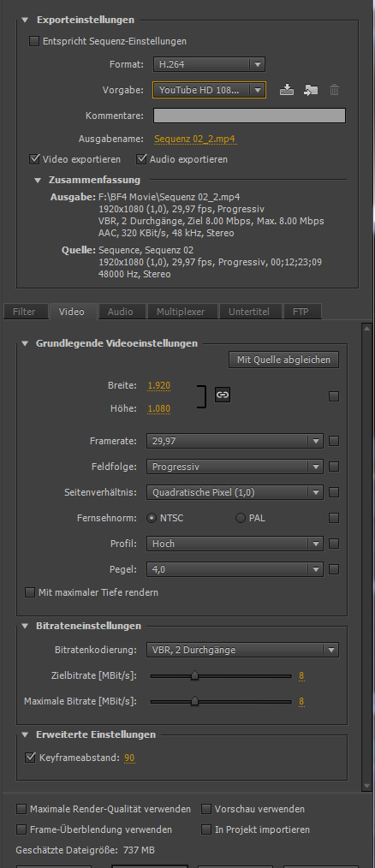Click the scrollbar down arrow
This screenshot has width=375, height=868.
coord(366,786)
